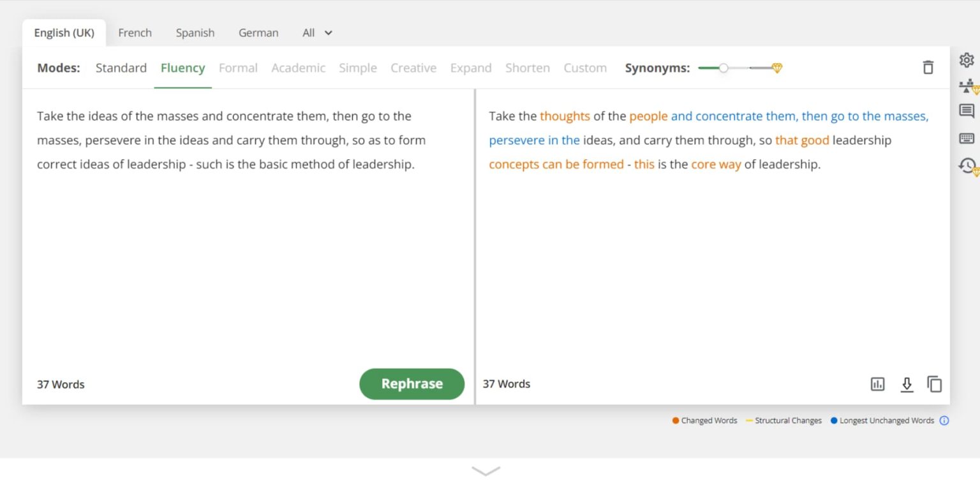980x490 pixels.
Task: Select the Shorten mode
Action: [527, 68]
